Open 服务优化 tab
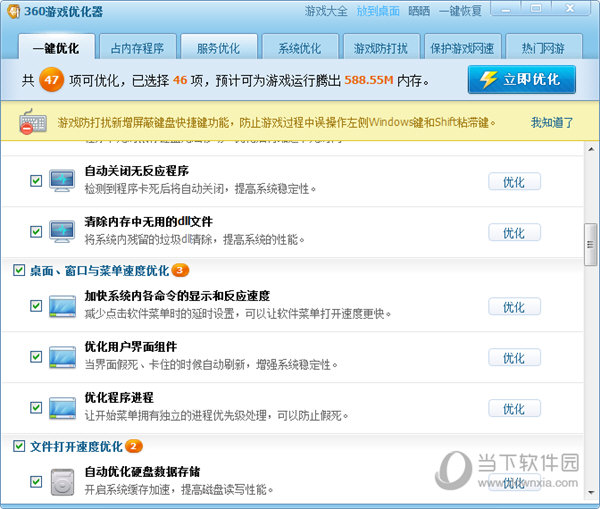This screenshot has width=600, height=509. (x=218, y=48)
